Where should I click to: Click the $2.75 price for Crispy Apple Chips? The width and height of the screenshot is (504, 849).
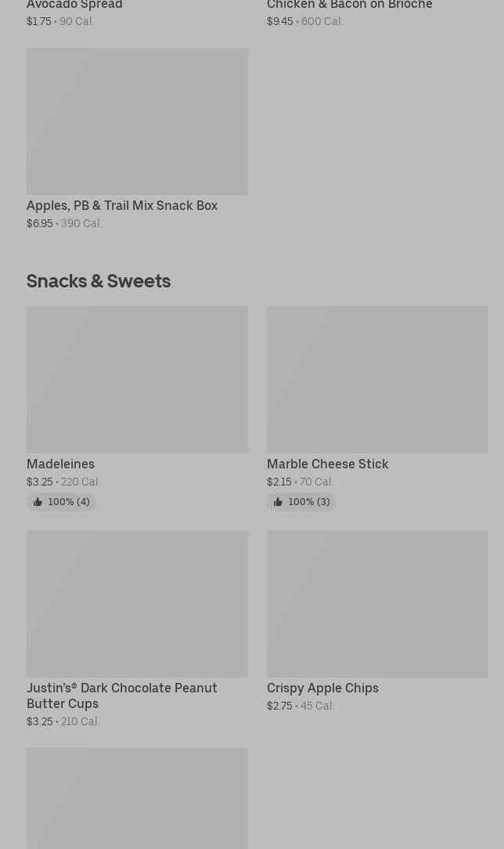pyautogui.click(x=279, y=706)
